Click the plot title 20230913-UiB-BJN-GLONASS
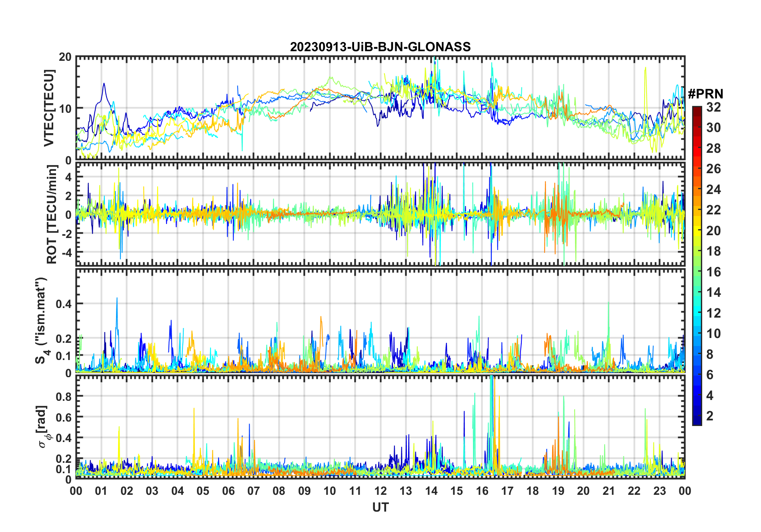The height and width of the screenshot is (532, 761). pos(380,47)
